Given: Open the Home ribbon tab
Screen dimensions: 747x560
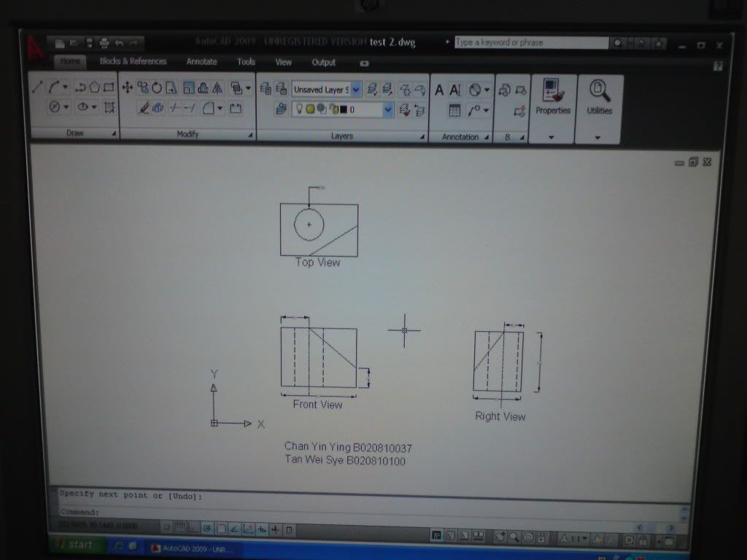Looking at the screenshot, I should 70,61.
